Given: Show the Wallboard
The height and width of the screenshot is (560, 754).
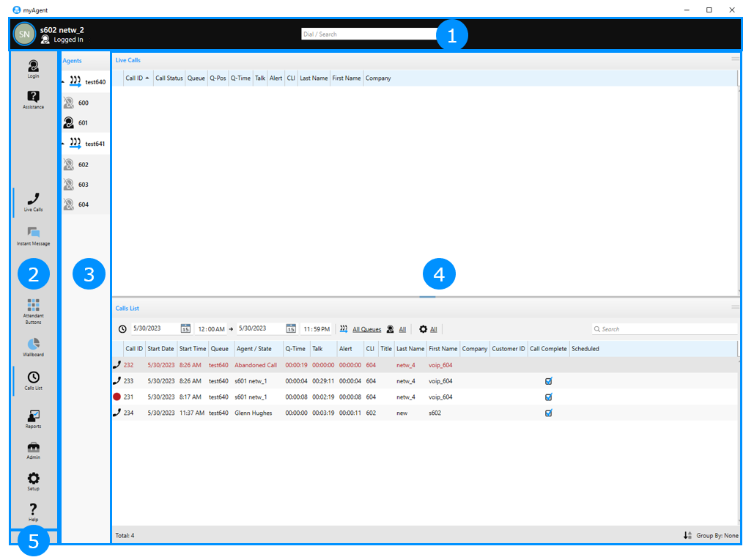Looking at the screenshot, I should (x=33, y=346).
